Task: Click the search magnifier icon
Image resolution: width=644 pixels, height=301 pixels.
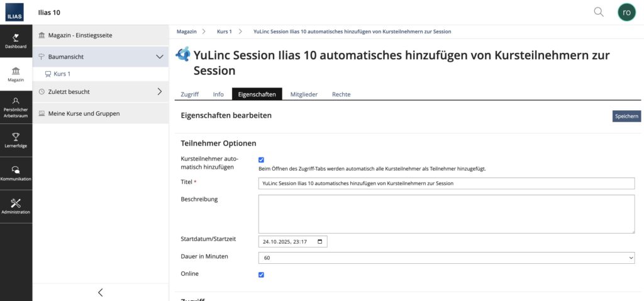Action: (x=599, y=12)
